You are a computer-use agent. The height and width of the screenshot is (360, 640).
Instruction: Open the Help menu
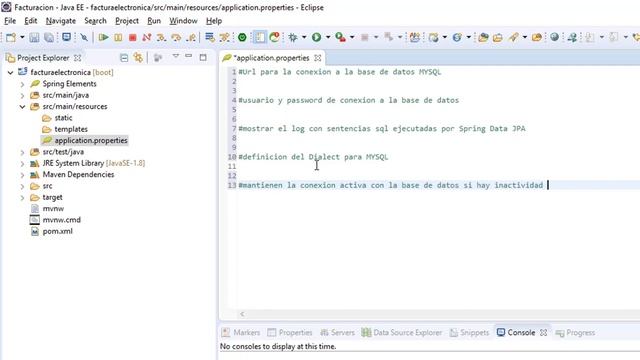[x=214, y=21]
